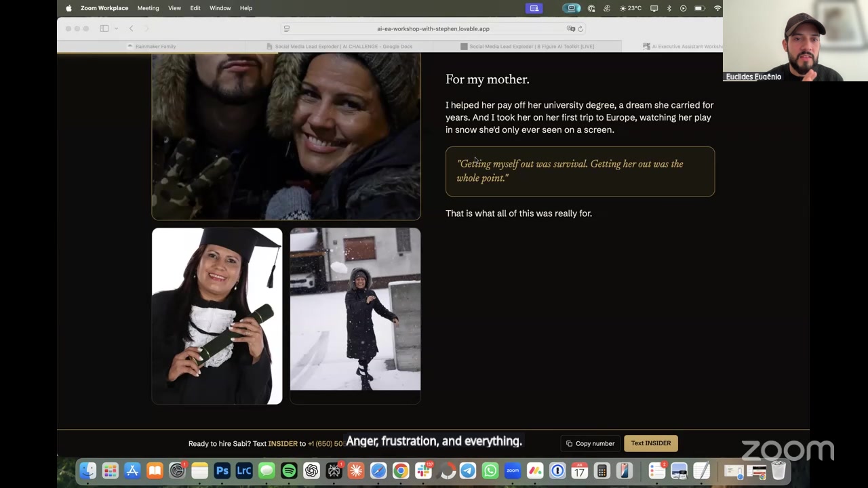Reload the lovable.app page
Screen dimensions: 868x488
pyautogui.click(x=580, y=28)
